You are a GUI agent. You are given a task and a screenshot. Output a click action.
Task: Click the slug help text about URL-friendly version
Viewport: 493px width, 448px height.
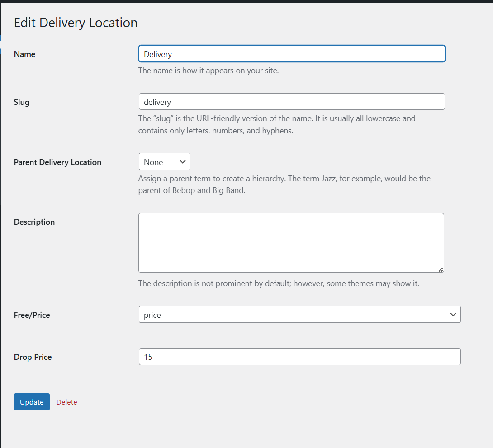[x=277, y=124]
